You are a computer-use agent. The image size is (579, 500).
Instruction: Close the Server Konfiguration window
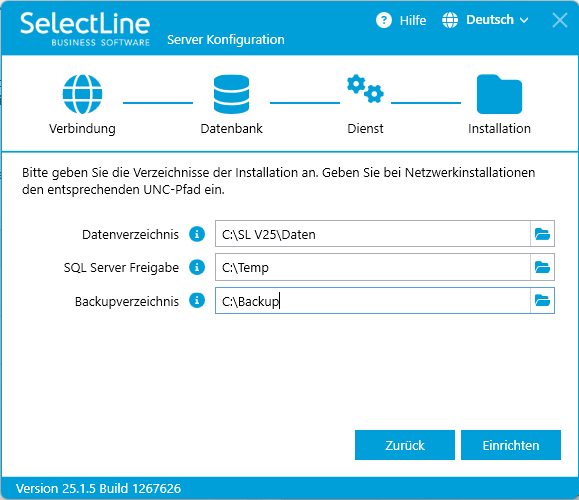pos(560,20)
